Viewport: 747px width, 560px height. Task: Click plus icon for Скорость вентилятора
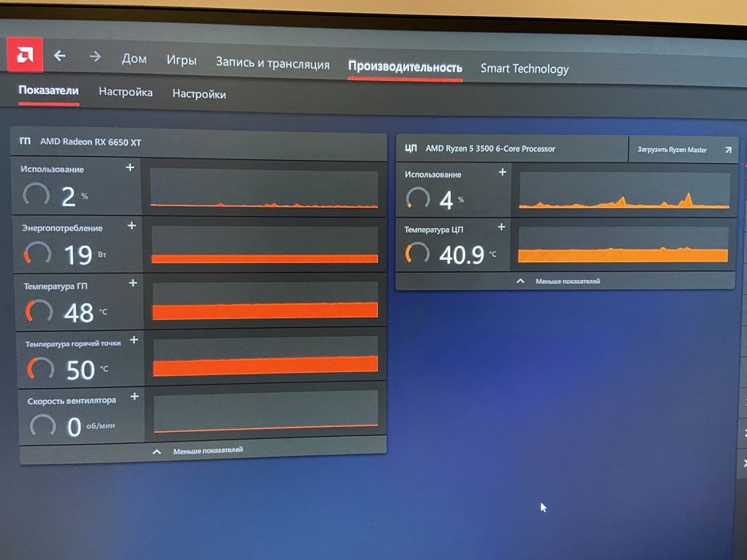[x=135, y=396]
